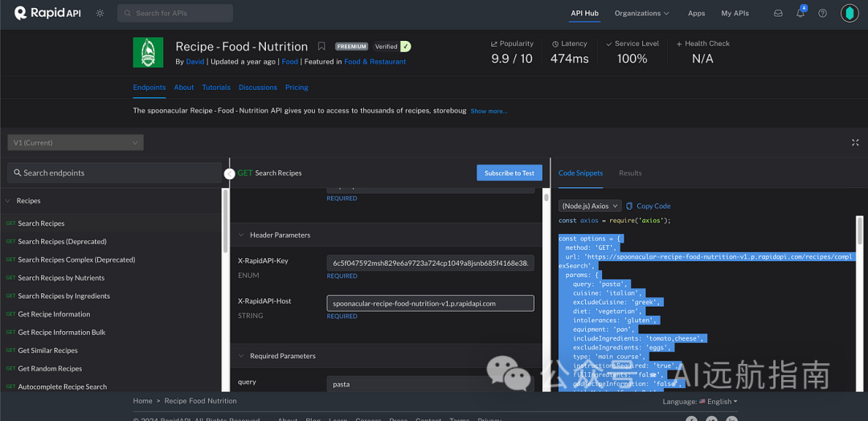Click the Latency 474ms stat
The image size is (868, 421).
coord(570,52)
